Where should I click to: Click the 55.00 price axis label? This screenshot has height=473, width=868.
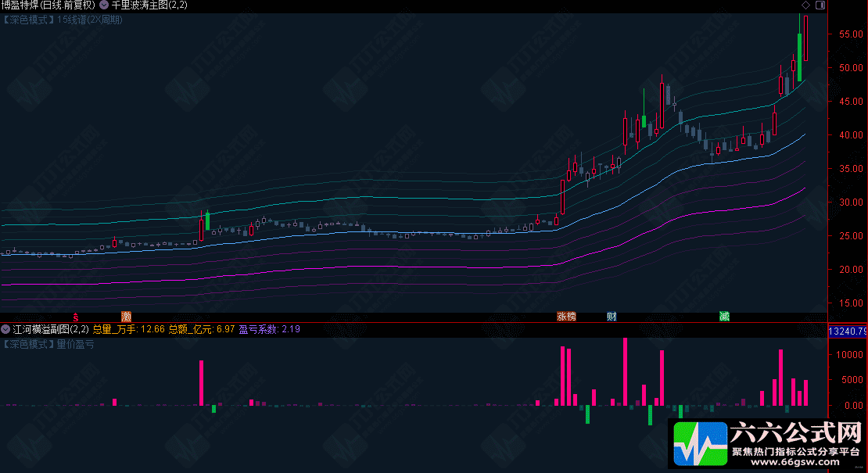coord(851,34)
